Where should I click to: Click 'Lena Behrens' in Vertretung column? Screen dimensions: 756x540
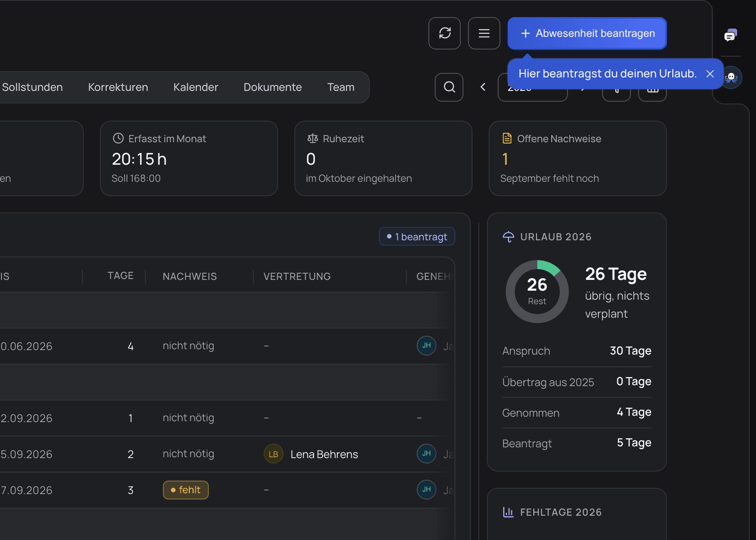324,454
